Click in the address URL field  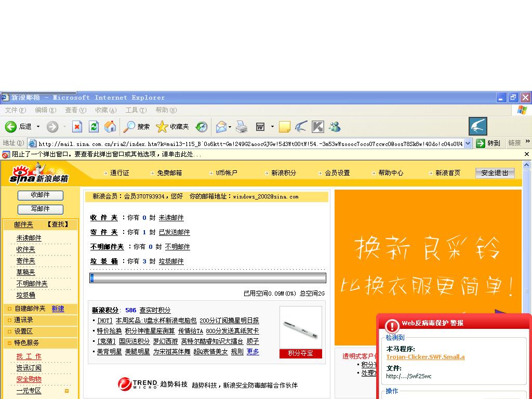250,144
